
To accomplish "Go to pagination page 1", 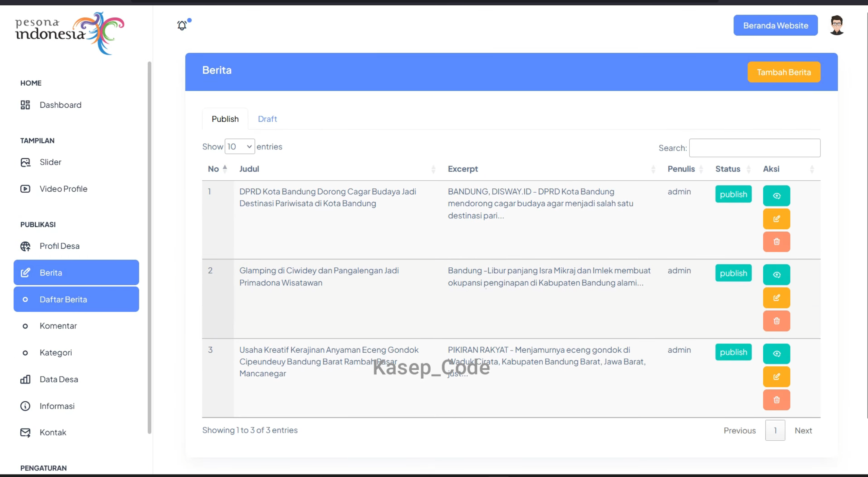I will [775, 430].
